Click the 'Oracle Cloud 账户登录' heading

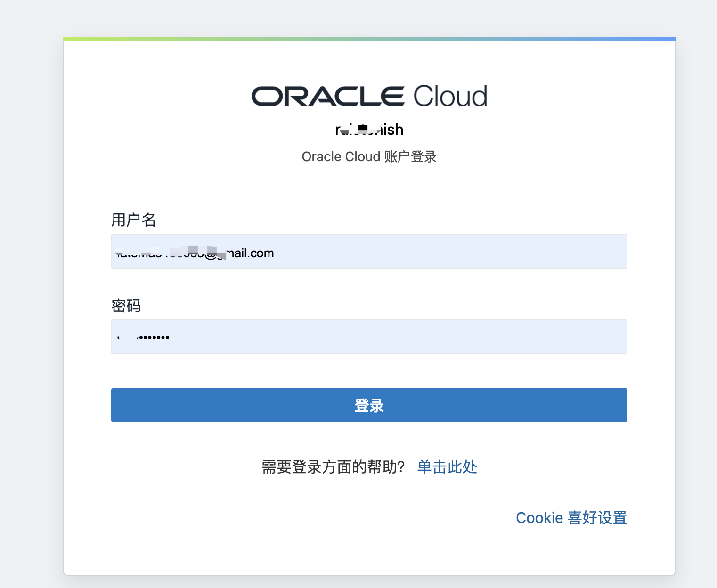tap(369, 156)
